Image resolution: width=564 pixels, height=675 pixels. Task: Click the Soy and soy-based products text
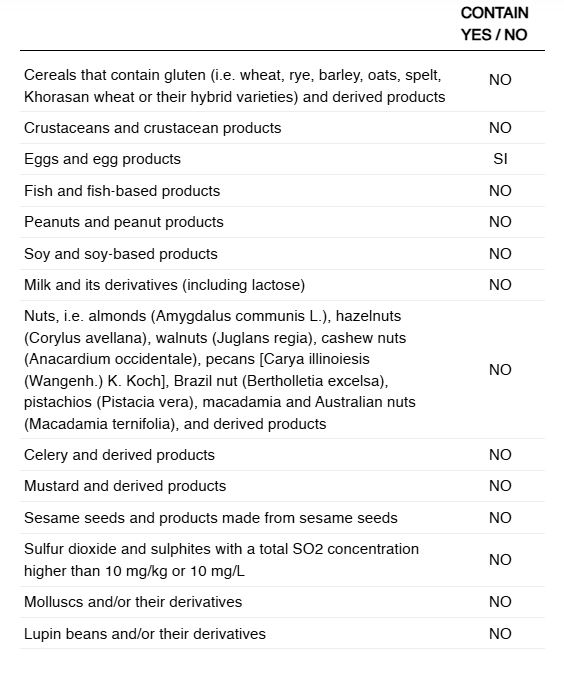(121, 254)
